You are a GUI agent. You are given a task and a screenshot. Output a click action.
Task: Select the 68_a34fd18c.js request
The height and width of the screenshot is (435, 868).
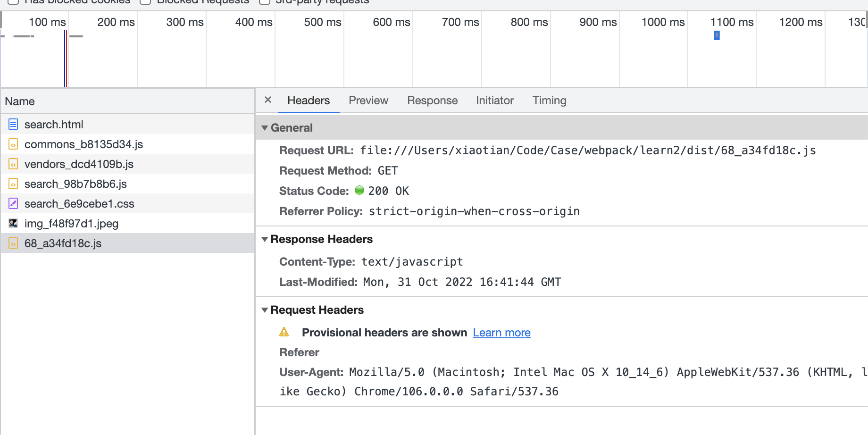[127, 243]
